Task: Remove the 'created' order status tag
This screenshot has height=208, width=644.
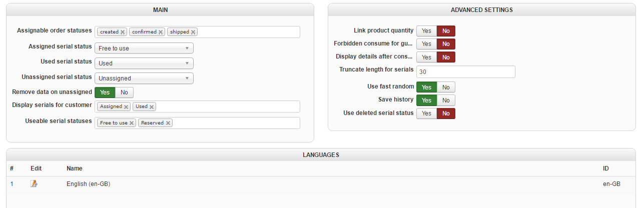Action: click(x=123, y=32)
